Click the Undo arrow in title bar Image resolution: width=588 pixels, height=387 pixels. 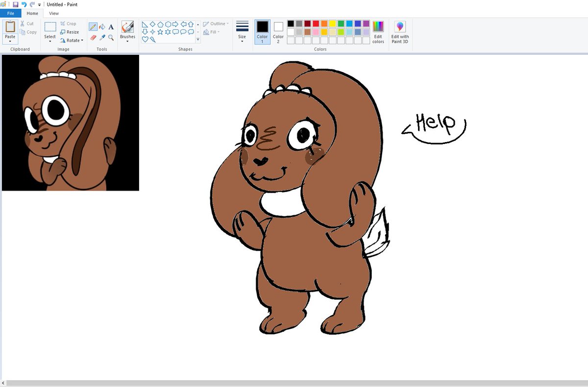(x=24, y=4)
